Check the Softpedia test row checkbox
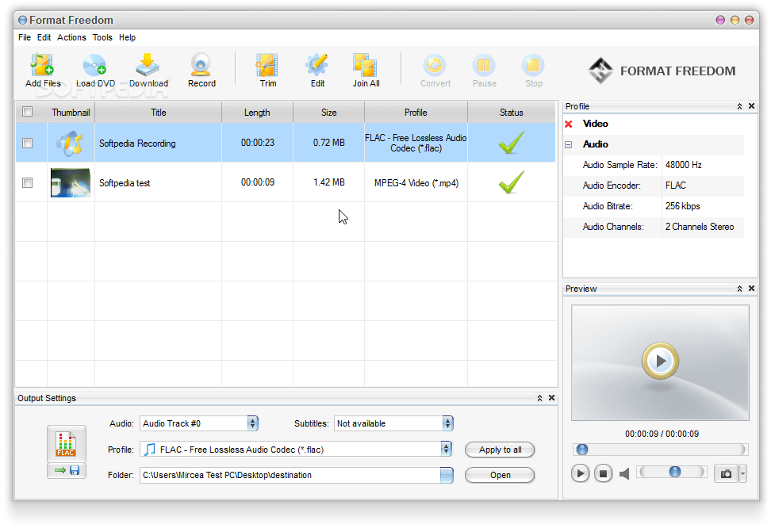The height and width of the screenshot is (532, 775). coord(27,183)
